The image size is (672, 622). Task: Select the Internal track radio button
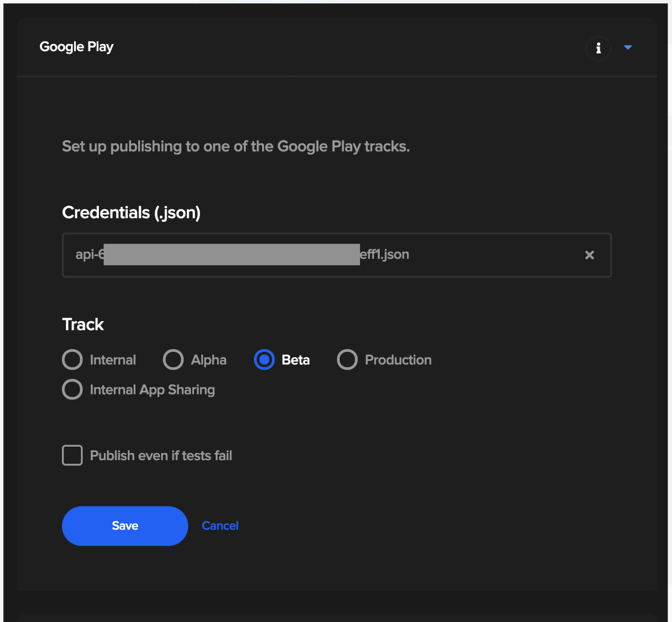click(x=73, y=359)
